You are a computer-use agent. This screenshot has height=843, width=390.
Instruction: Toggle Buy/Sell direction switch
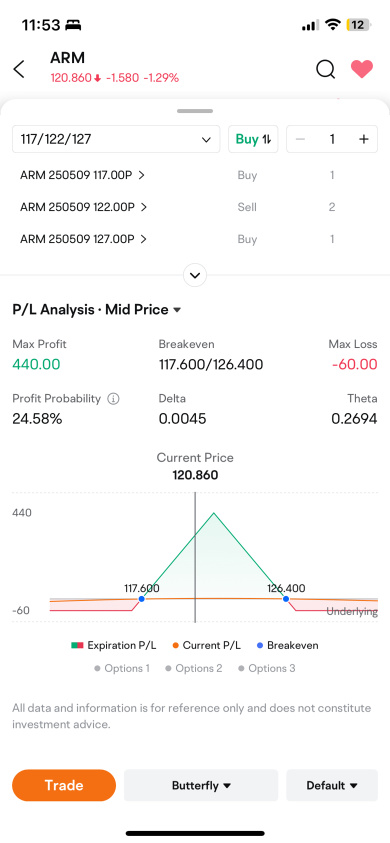pos(253,139)
